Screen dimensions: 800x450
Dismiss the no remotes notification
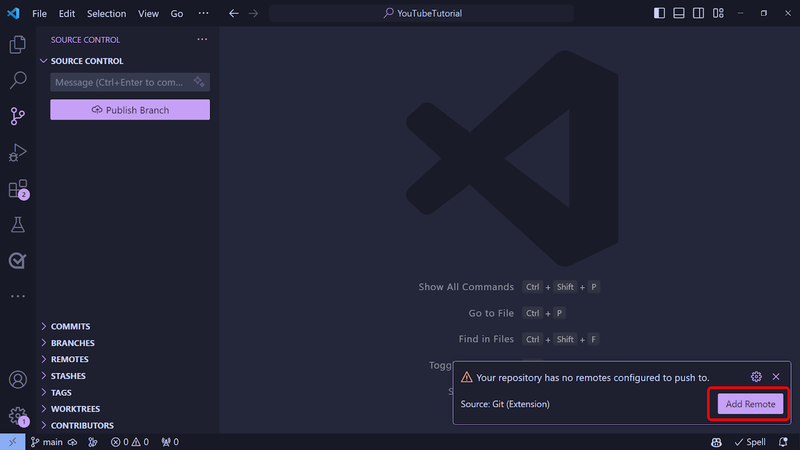[x=776, y=377]
